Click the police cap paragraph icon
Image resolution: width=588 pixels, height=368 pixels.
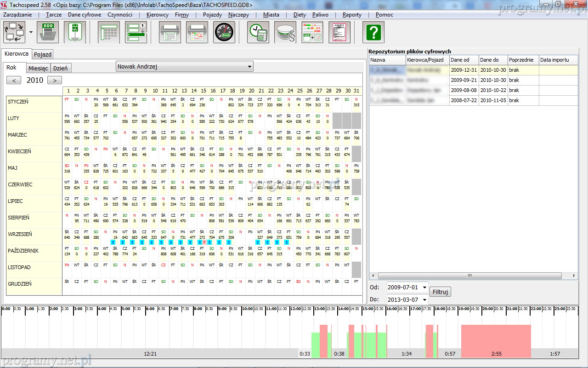tap(285, 32)
